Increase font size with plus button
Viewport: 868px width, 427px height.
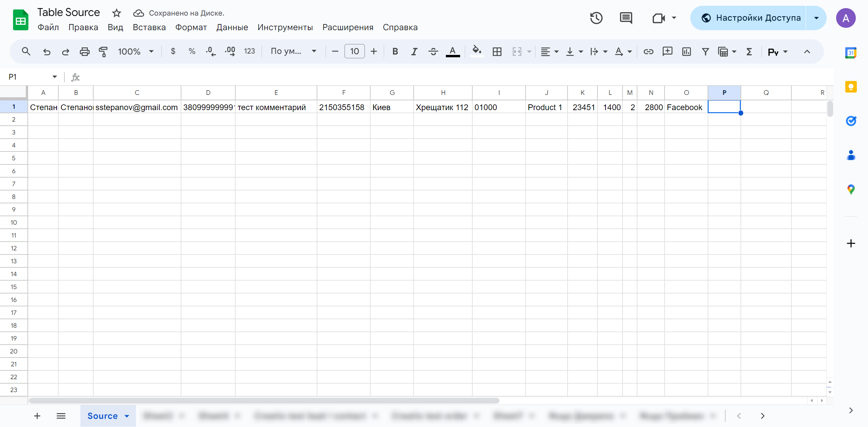pos(374,52)
